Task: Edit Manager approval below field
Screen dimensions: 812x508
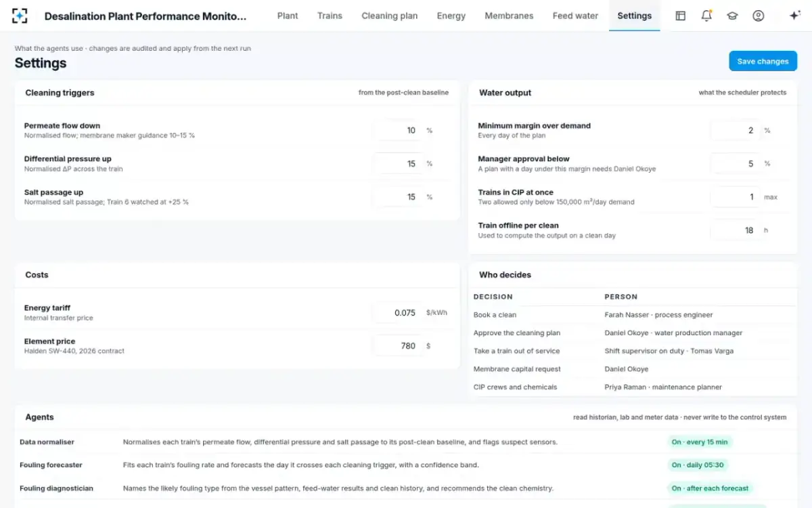Action: tap(735, 163)
